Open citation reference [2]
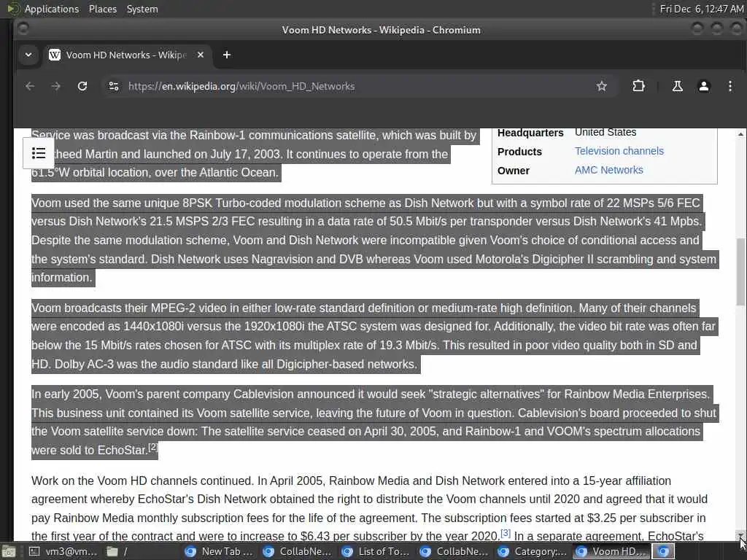The image size is (747, 560). 153,447
